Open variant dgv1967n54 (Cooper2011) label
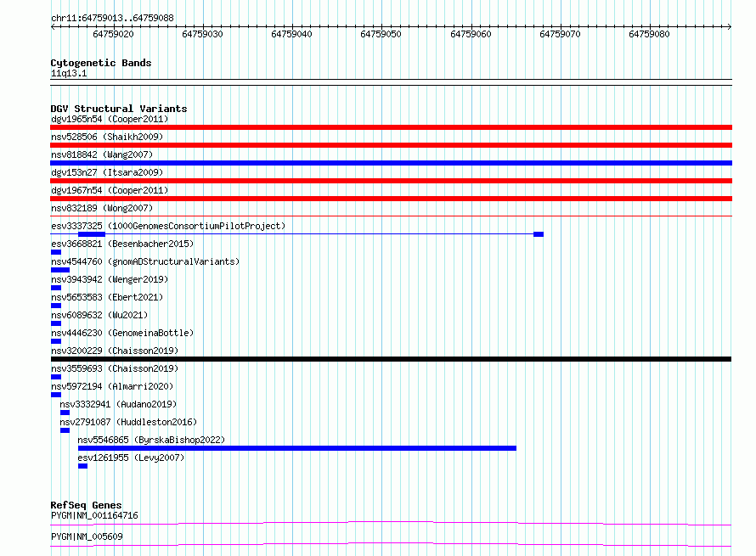Viewport: 756px width, 556px height. click(110, 190)
